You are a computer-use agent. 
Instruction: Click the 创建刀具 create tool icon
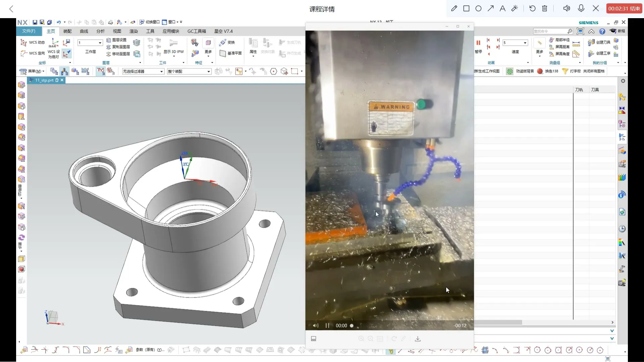click(x=591, y=42)
